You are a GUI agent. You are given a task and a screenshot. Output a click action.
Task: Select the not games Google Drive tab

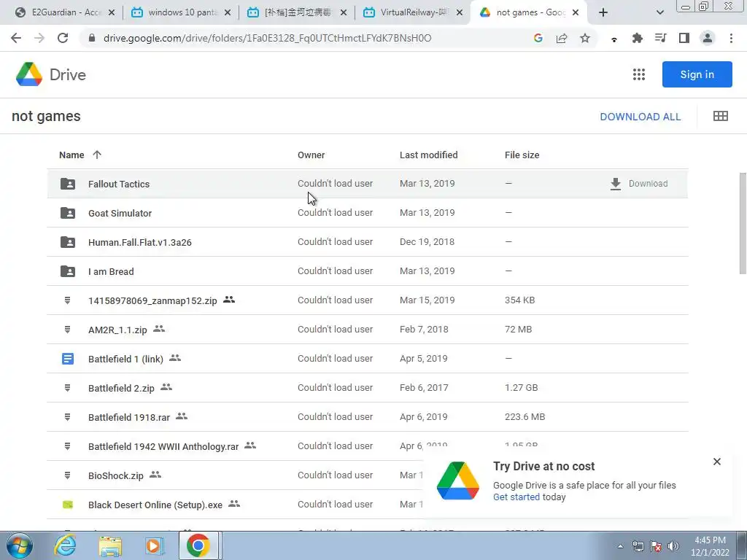point(529,13)
